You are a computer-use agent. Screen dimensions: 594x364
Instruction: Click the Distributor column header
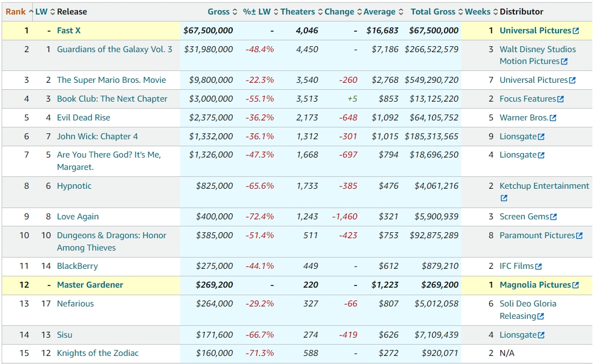tap(521, 12)
